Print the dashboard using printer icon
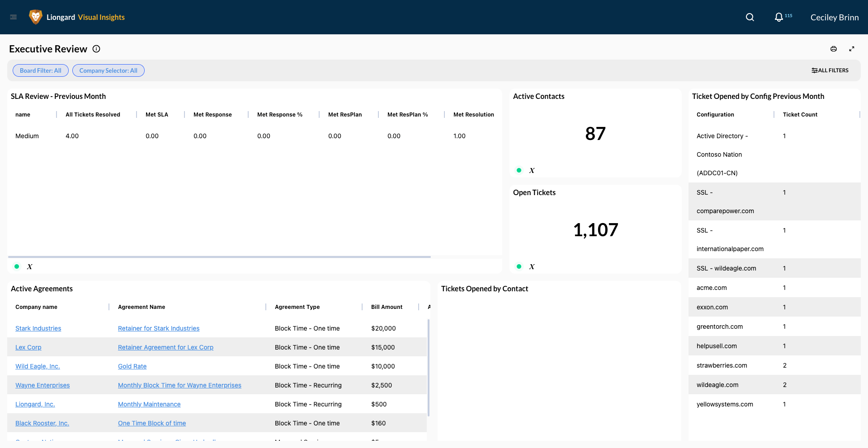This screenshot has height=448, width=868. click(x=834, y=49)
